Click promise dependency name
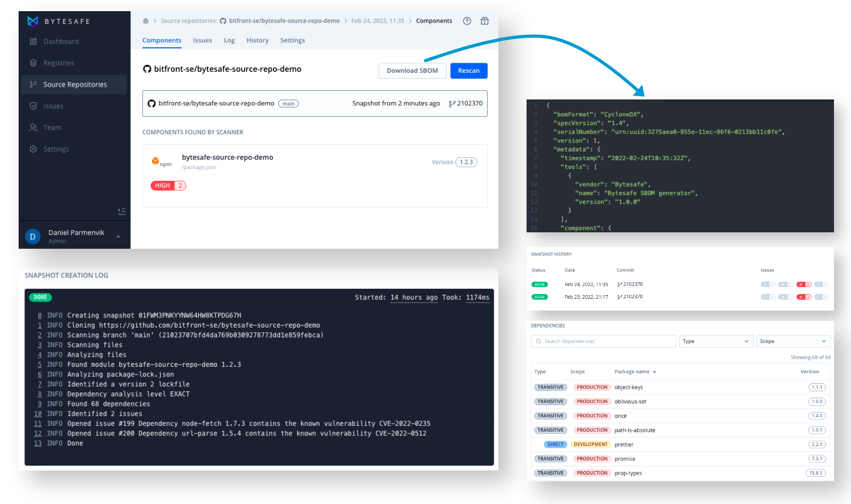Viewport: 851px width, 504px height. pyautogui.click(x=625, y=459)
